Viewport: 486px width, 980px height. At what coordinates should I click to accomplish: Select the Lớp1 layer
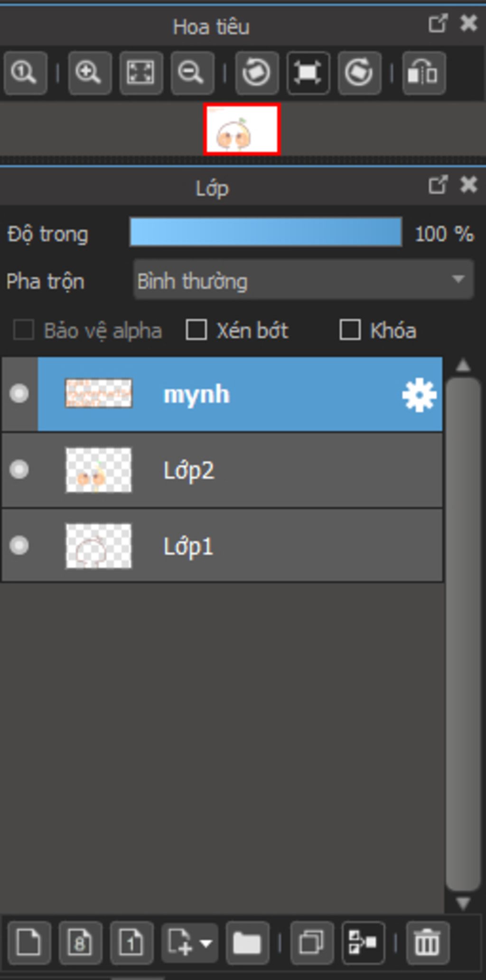[x=222, y=546]
